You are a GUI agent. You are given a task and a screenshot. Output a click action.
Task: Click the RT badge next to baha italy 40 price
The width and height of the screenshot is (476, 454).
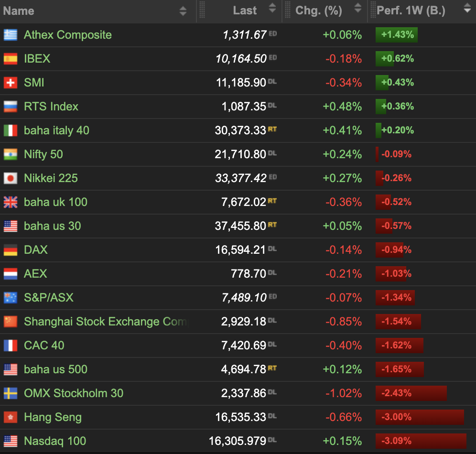coord(272,129)
